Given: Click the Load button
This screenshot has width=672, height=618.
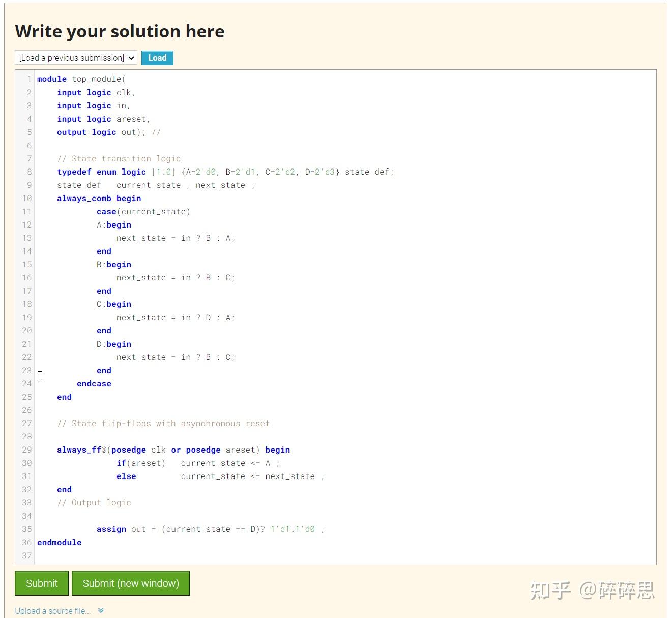Looking at the screenshot, I should click(157, 58).
